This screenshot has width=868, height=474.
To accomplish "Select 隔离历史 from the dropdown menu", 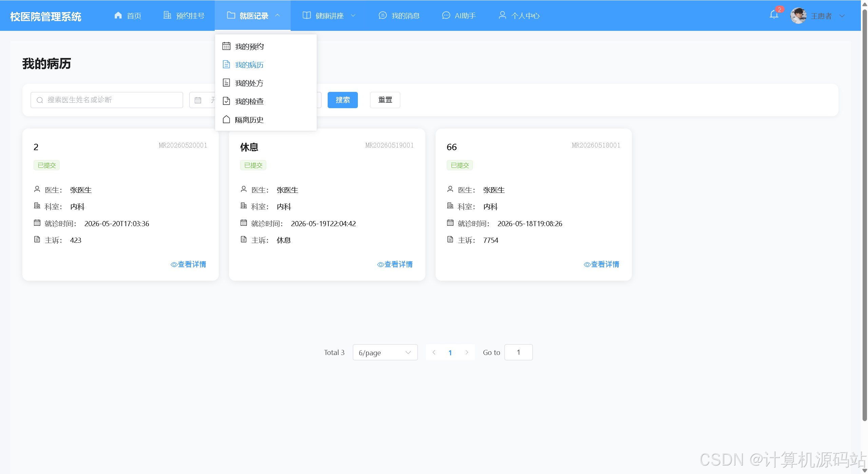I will 266,120.
